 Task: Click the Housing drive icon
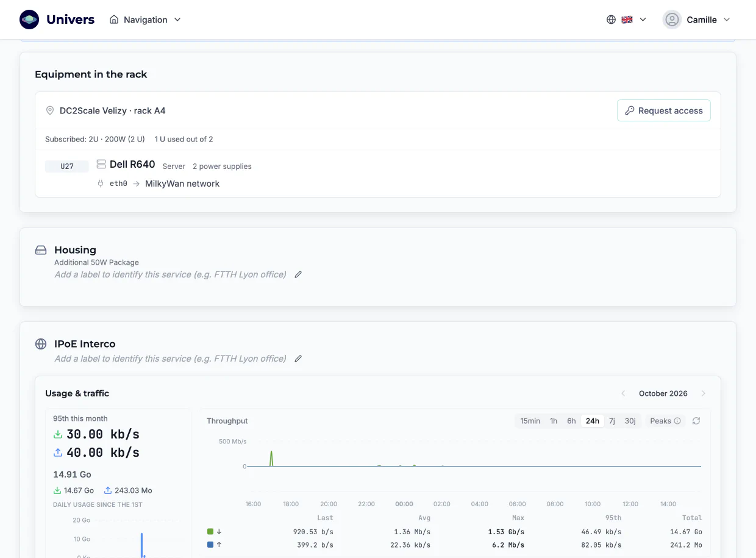point(41,250)
